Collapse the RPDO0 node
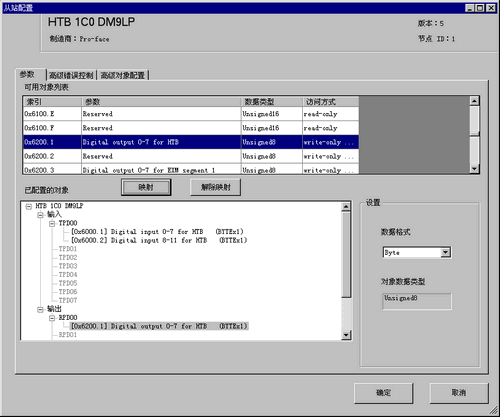 pos(52,318)
